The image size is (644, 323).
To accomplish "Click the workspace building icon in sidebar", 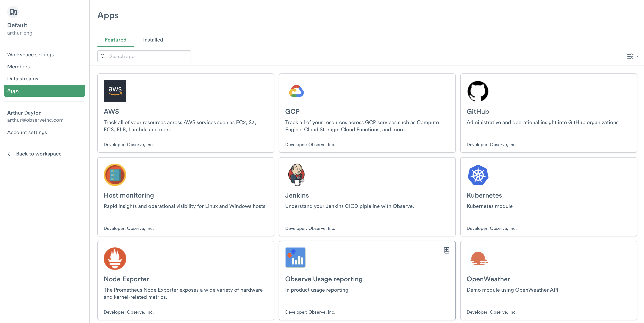I will click(13, 12).
